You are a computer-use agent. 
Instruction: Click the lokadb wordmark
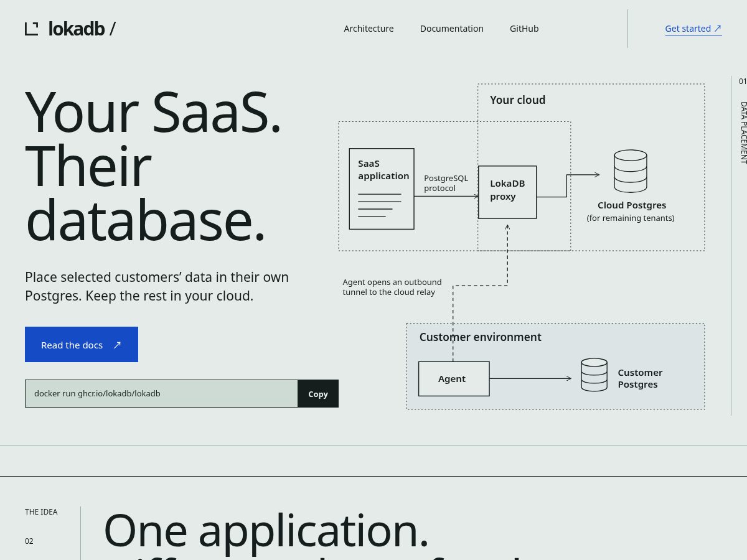tap(77, 29)
